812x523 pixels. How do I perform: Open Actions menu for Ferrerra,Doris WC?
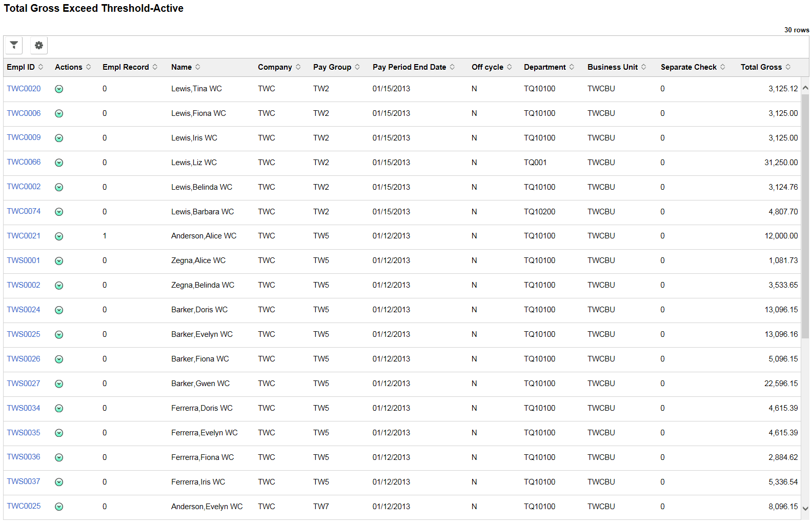[x=59, y=409]
